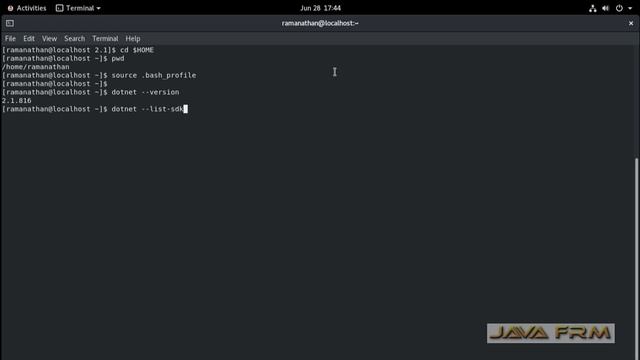The width and height of the screenshot is (640, 360).
Task: Open the View menu
Action: pyautogui.click(x=49, y=38)
